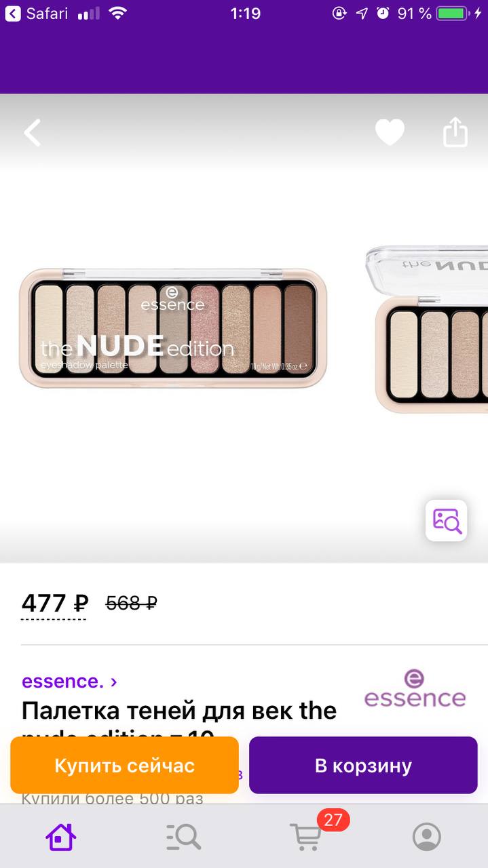
Task: Tap the crossed-out 568 ₽ old price
Action: 132,603
